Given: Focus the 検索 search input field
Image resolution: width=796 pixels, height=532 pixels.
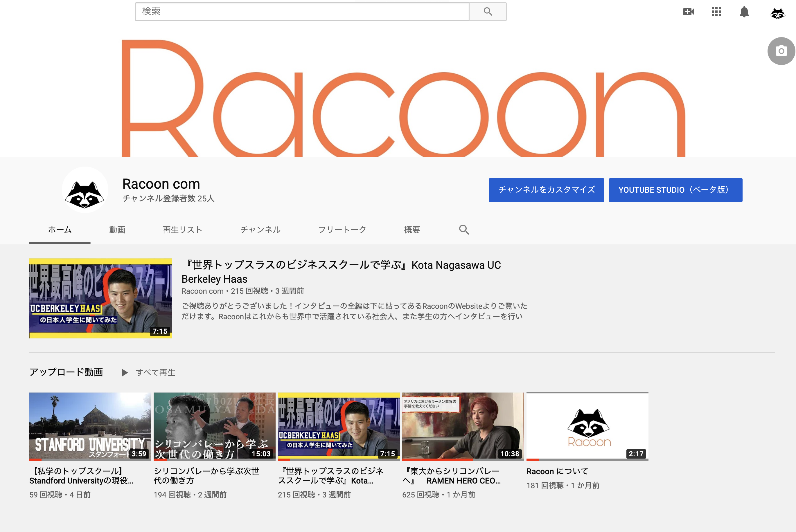Looking at the screenshot, I should (x=302, y=12).
